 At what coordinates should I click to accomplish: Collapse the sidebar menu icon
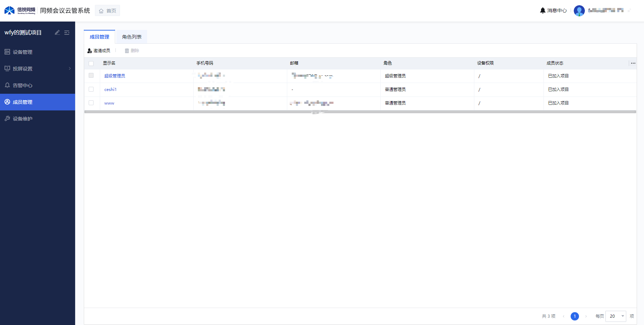[67, 32]
